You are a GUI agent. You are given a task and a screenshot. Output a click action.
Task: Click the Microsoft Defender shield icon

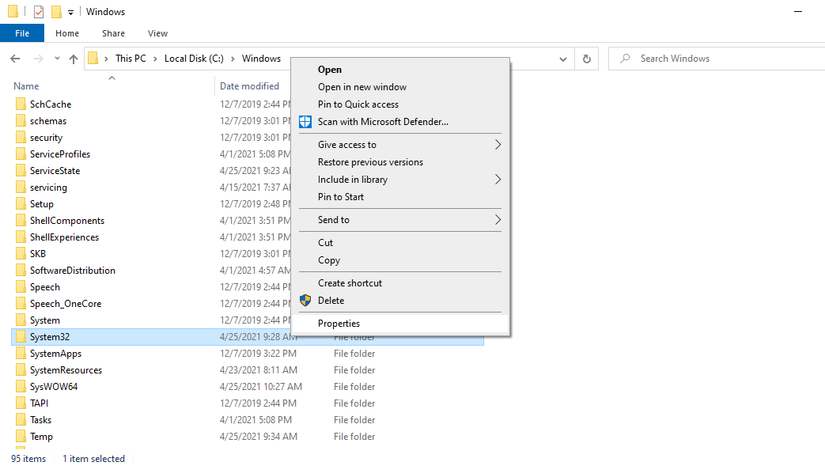tap(305, 121)
